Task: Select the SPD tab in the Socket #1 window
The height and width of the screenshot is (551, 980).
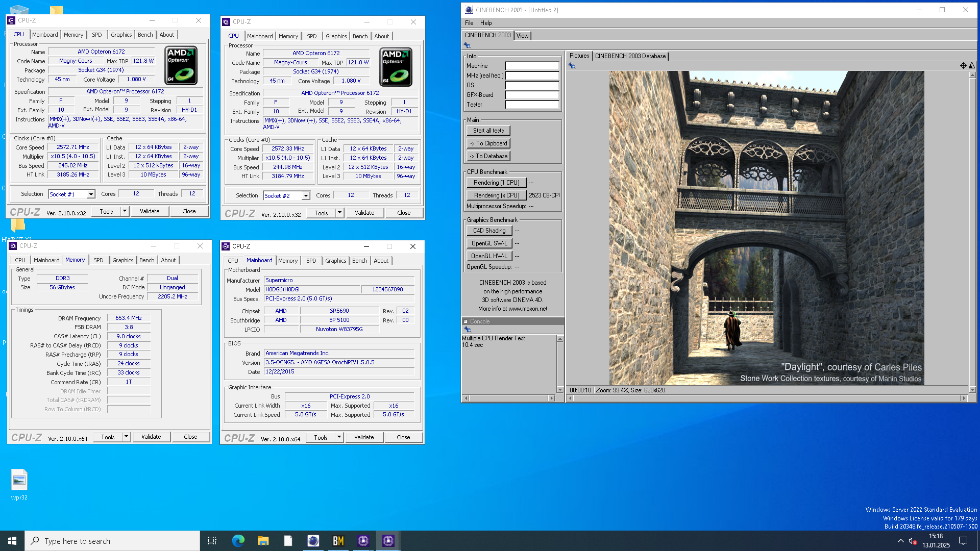Action: pos(97,35)
